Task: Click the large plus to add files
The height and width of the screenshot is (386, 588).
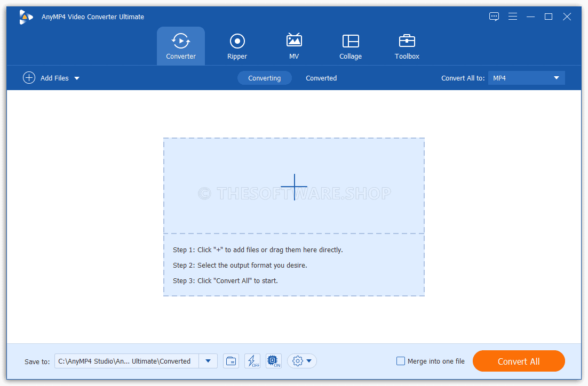Action: [294, 187]
